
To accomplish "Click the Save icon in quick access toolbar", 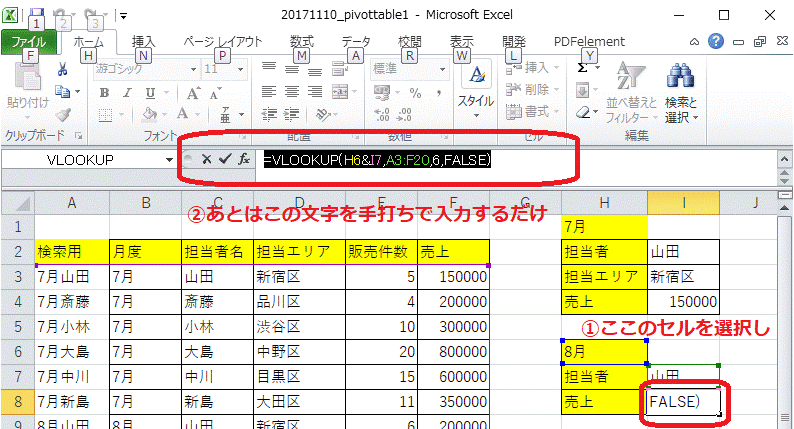I will 36,14.
